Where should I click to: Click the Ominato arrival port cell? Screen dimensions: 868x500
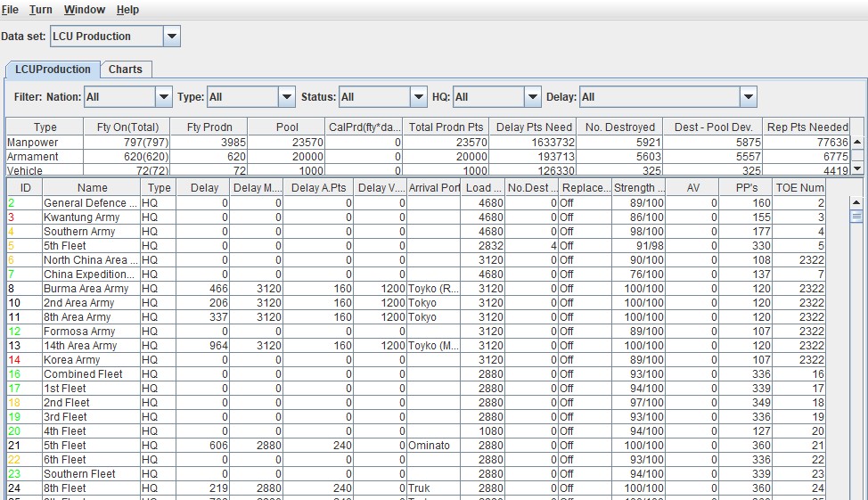point(433,446)
